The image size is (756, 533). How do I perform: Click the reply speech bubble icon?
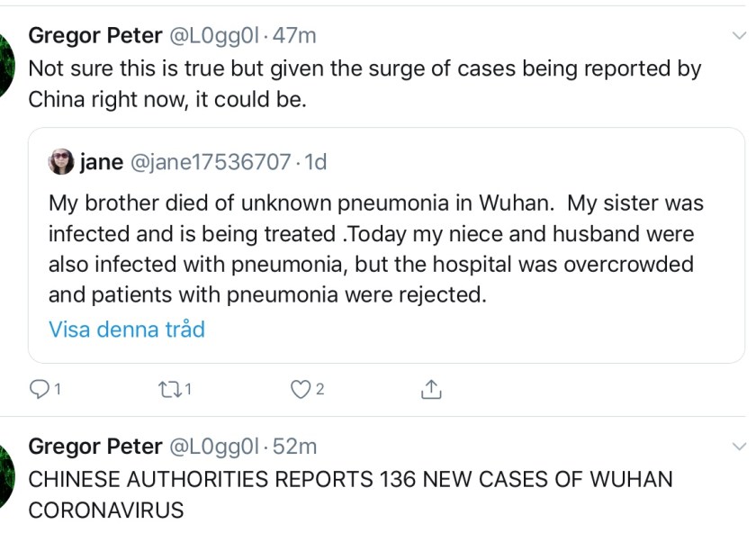[40, 389]
